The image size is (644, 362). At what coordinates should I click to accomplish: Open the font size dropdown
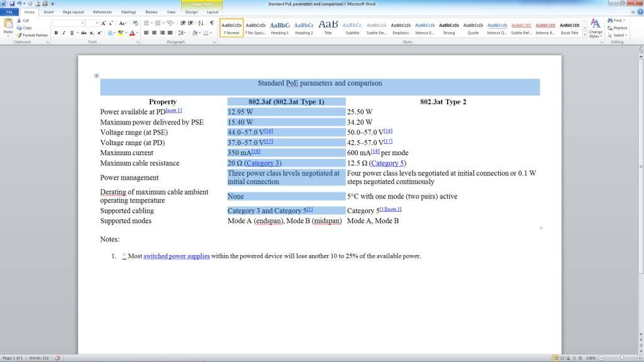(x=97, y=23)
